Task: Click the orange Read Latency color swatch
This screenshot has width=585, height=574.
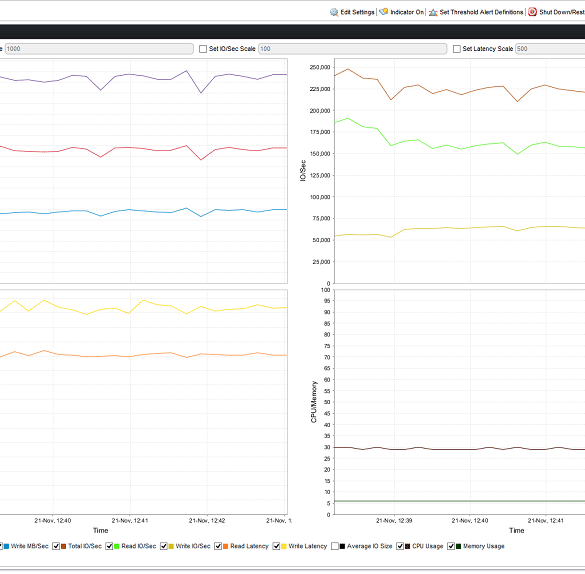Action: click(226, 547)
